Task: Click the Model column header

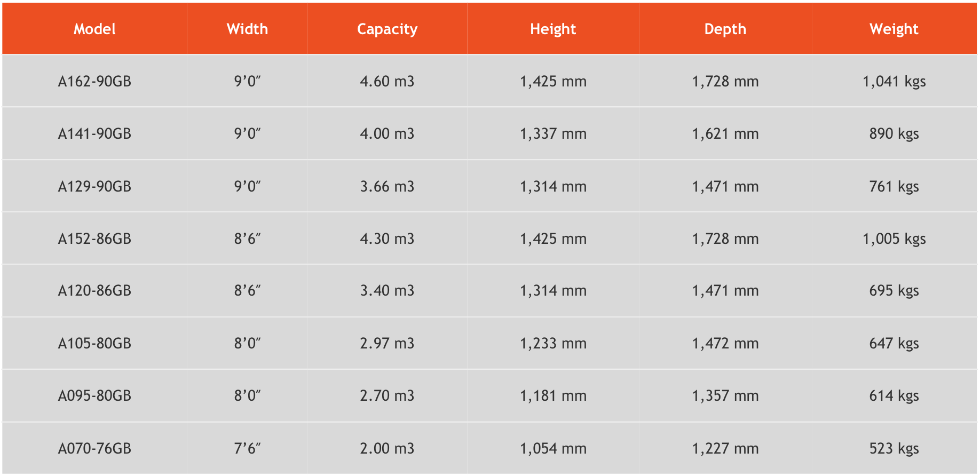Action: pos(94,29)
